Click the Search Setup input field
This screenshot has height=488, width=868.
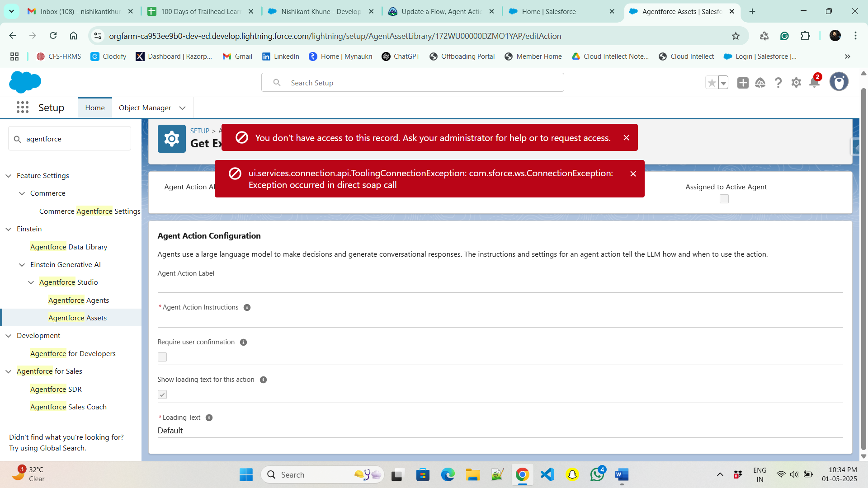click(412, 83)
